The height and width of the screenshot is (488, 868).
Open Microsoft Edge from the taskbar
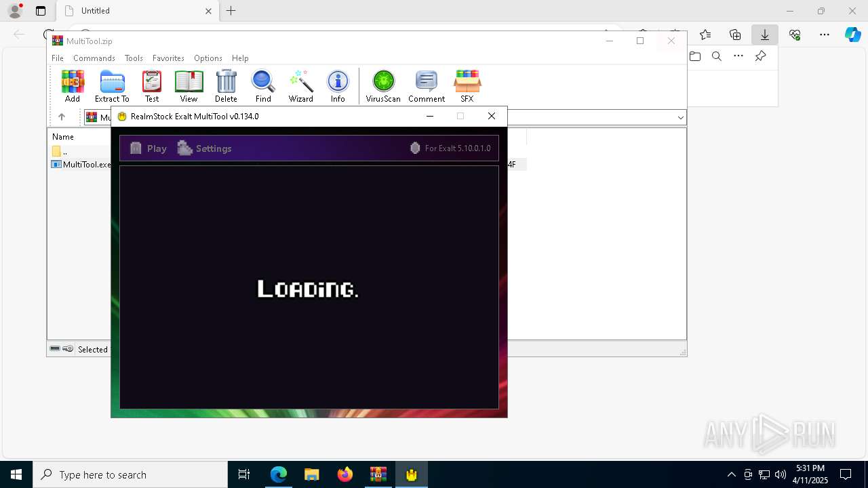tap(279, 474)
